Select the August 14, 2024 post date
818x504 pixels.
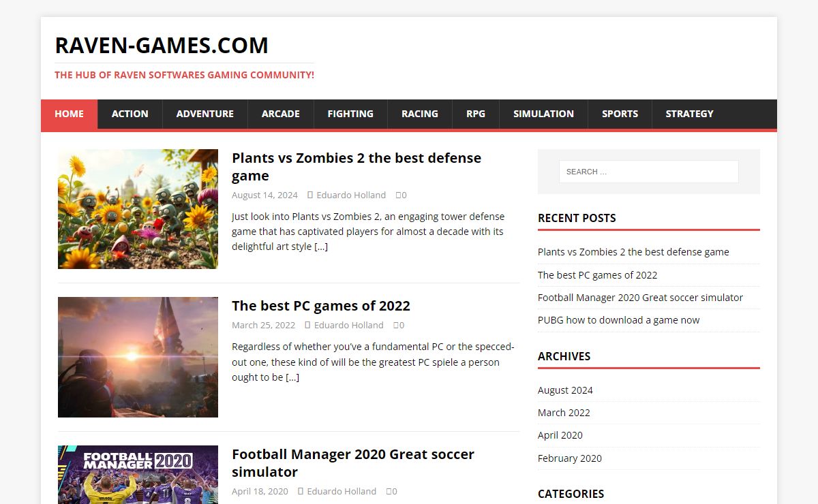[264, 195]
